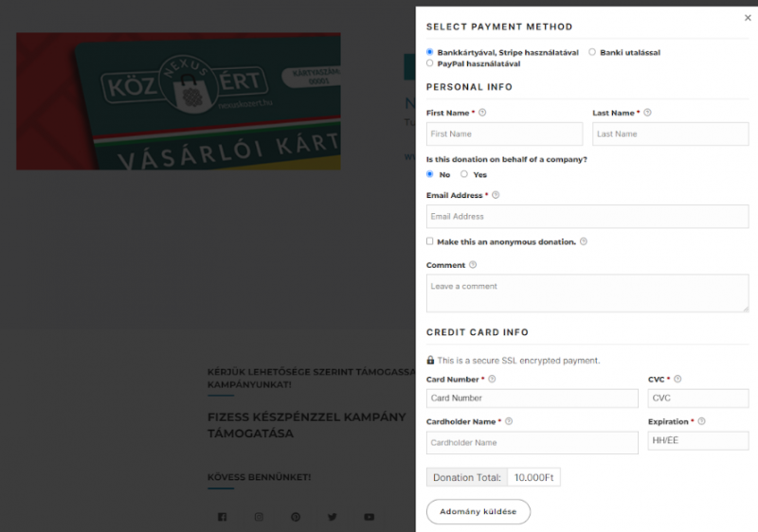Click the SSL padlock icon
Screen dimensions: 758x532
tap(430, 360)
